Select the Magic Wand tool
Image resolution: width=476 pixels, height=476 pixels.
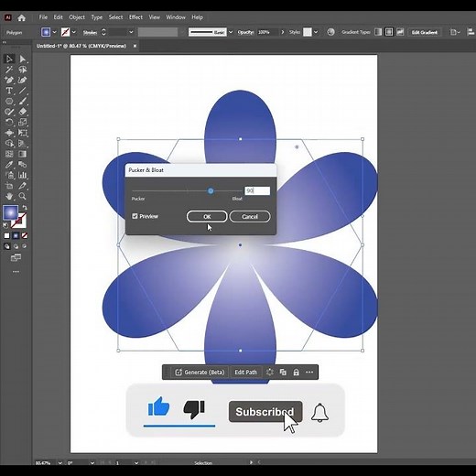point(9,70)
